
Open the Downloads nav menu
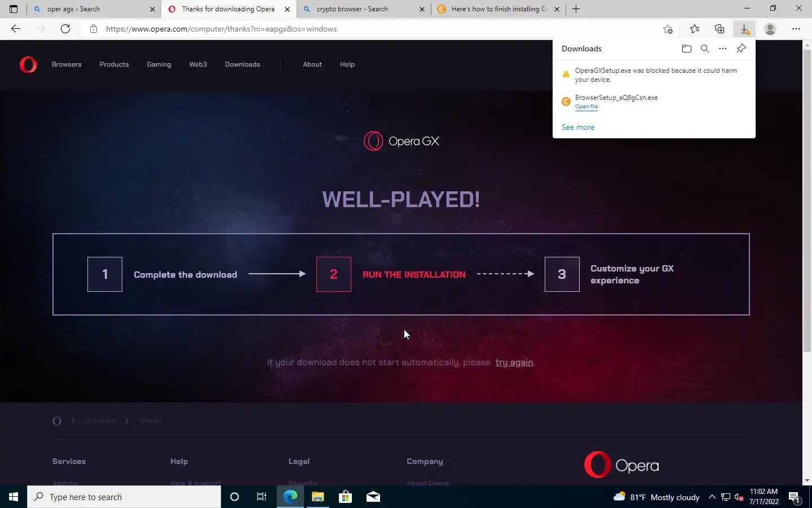(242, 64)
